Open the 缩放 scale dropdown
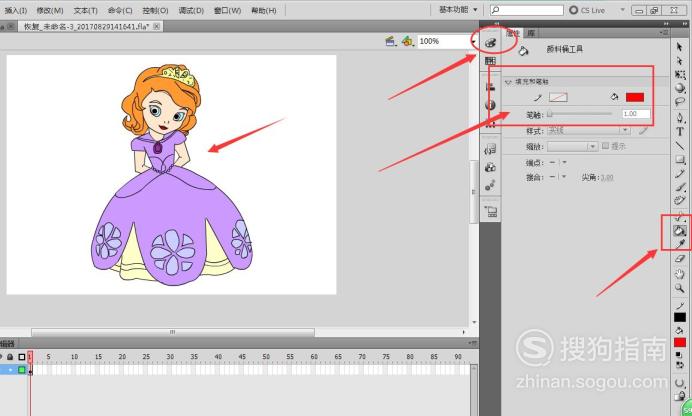 point(572,146)
